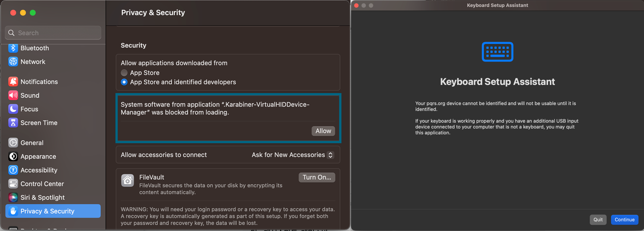Click the Privacy & Security hand icon

click(13, 211)
